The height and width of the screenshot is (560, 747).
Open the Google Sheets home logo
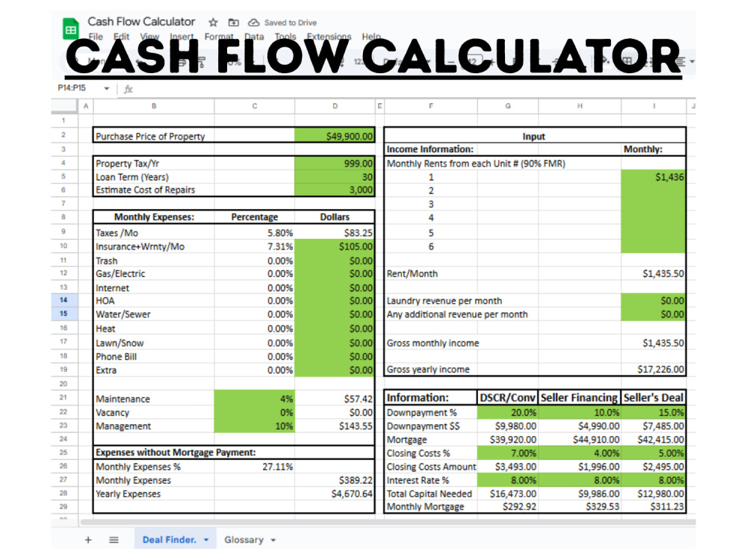[71, 28]
